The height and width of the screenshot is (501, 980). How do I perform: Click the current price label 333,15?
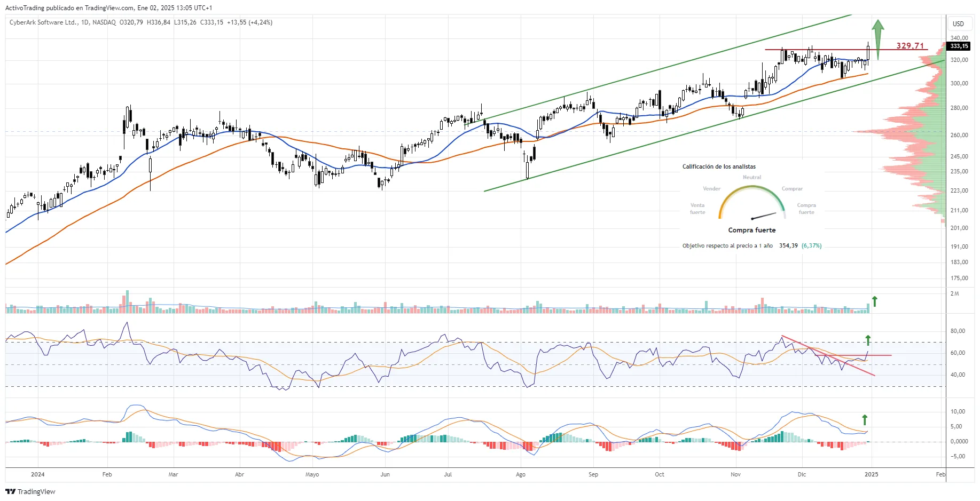(x=959, y=46)
